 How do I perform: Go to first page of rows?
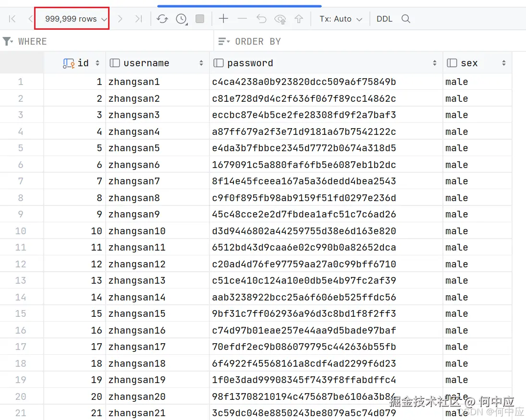click(x=12, y=19)
